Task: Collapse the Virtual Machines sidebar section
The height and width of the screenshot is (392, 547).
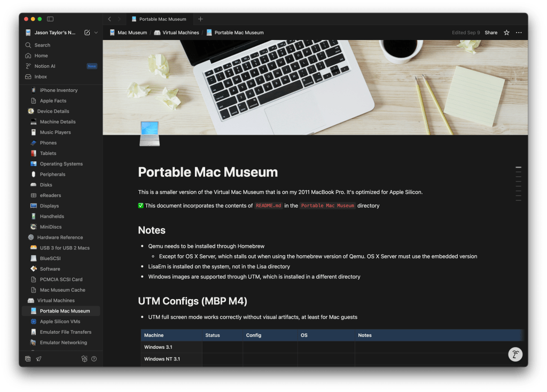Action: click(31, 301)
